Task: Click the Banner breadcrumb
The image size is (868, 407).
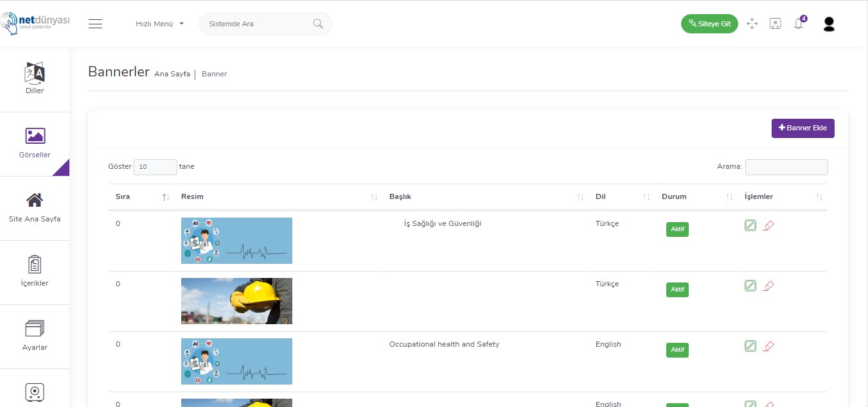Action: [x=215, y=74]
